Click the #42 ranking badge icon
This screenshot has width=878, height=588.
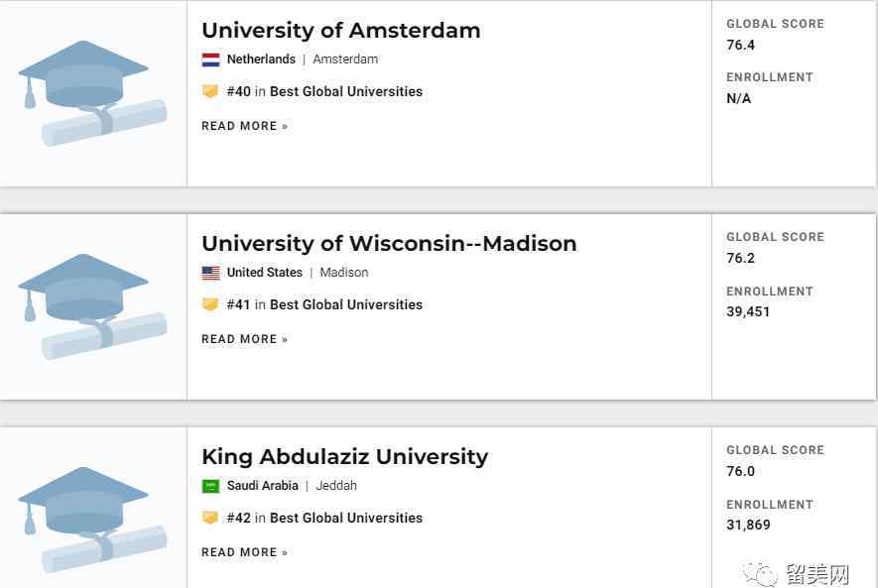(x=210, y=518)
